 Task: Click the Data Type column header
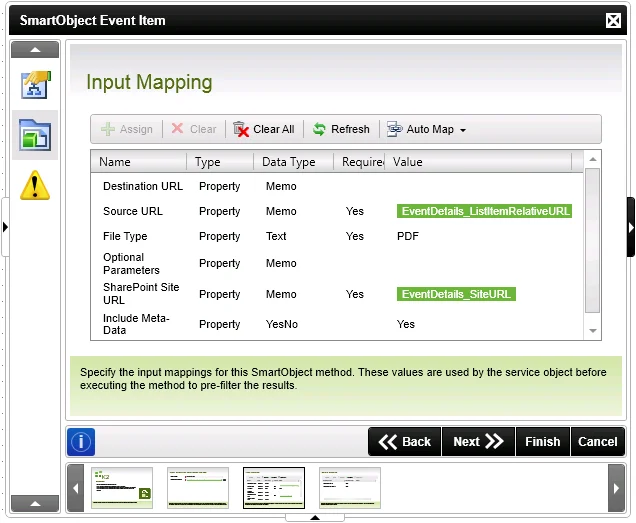pyautogui.click(x=293, y=162)
